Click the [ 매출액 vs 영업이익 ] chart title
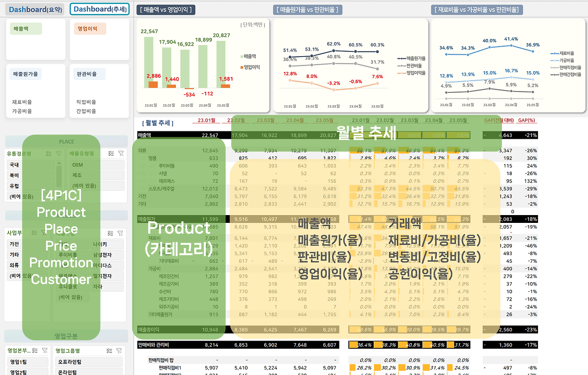 167,10
